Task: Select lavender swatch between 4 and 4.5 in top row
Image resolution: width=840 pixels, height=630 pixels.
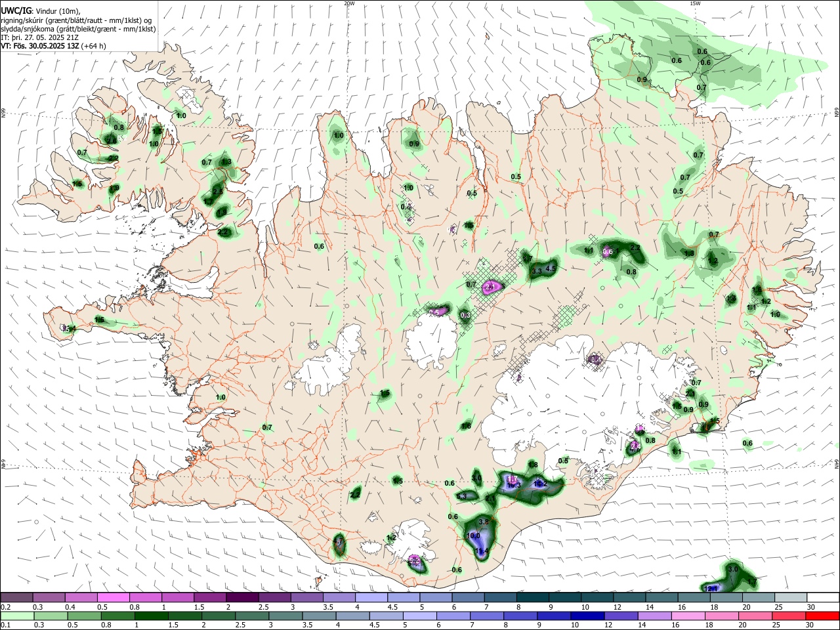Action: (x=371, y=598)
